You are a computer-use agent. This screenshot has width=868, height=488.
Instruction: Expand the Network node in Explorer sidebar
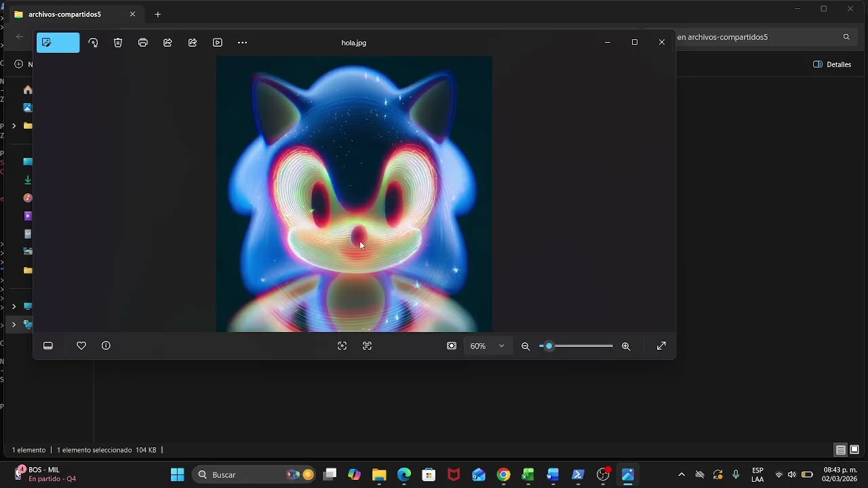[14, 325]
